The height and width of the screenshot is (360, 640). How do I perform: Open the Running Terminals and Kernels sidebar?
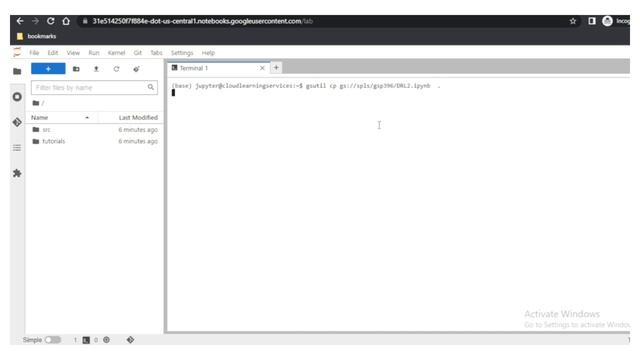[x=17, y=97]
